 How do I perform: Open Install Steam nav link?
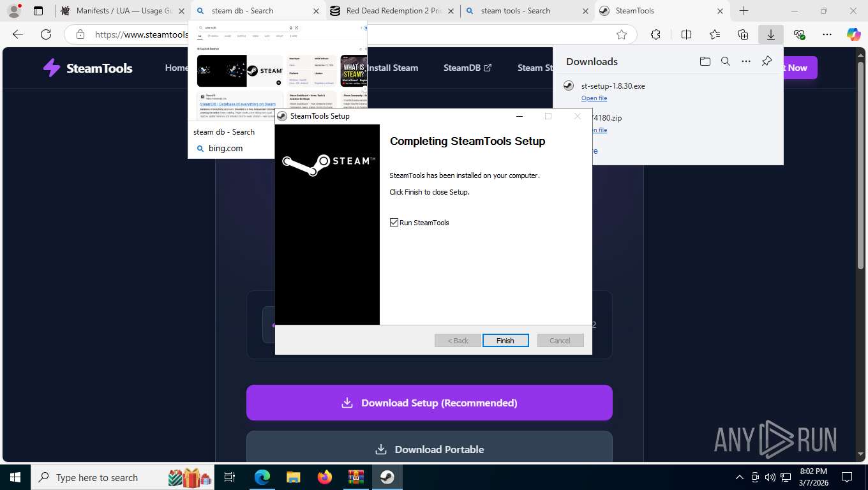pos(393,68)
